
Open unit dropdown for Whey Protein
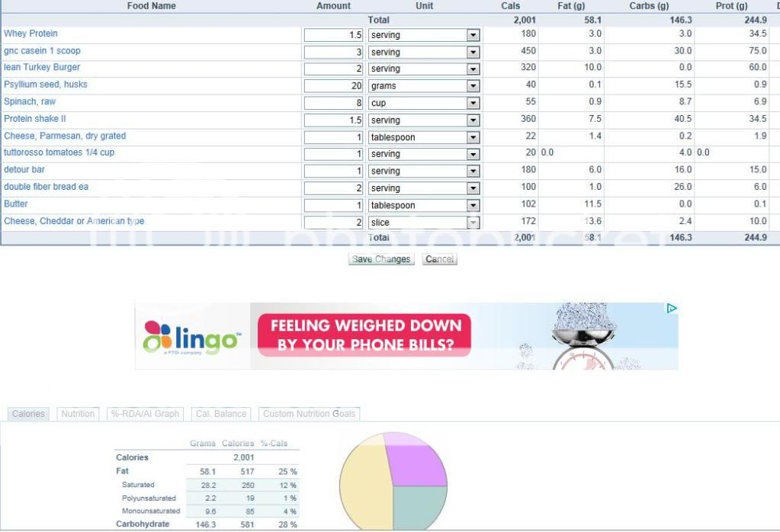[473, 35]
